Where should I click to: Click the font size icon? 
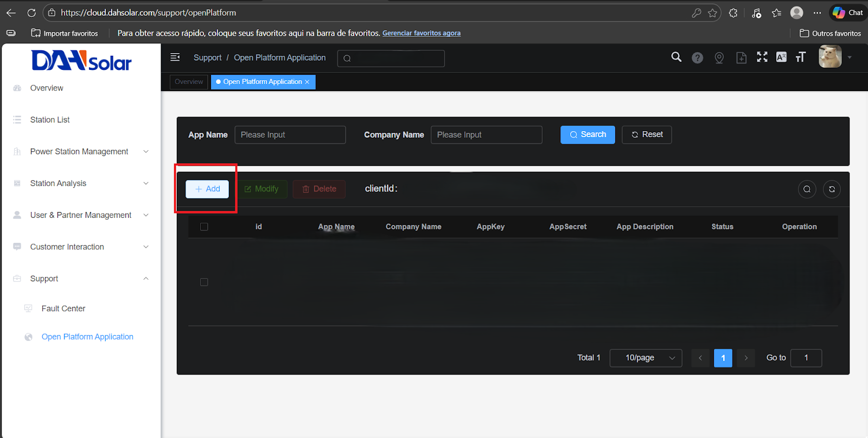tap(801, 57)
